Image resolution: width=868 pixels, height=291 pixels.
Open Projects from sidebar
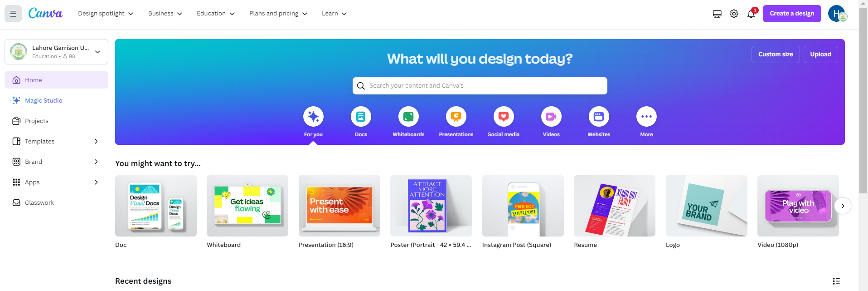click(56, 121)
